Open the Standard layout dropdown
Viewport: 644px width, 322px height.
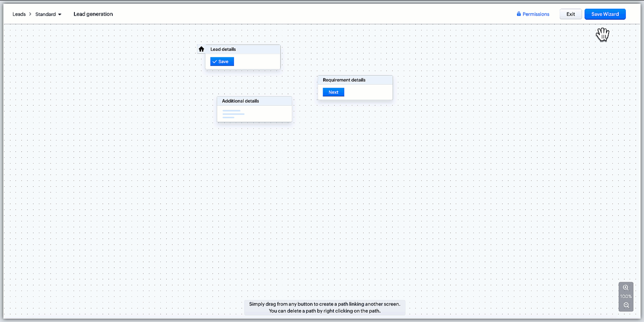(x=48, y=14)
